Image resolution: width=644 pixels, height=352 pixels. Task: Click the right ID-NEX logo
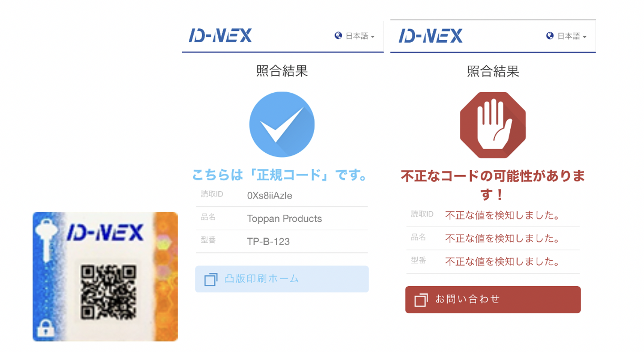click(431, 35)
